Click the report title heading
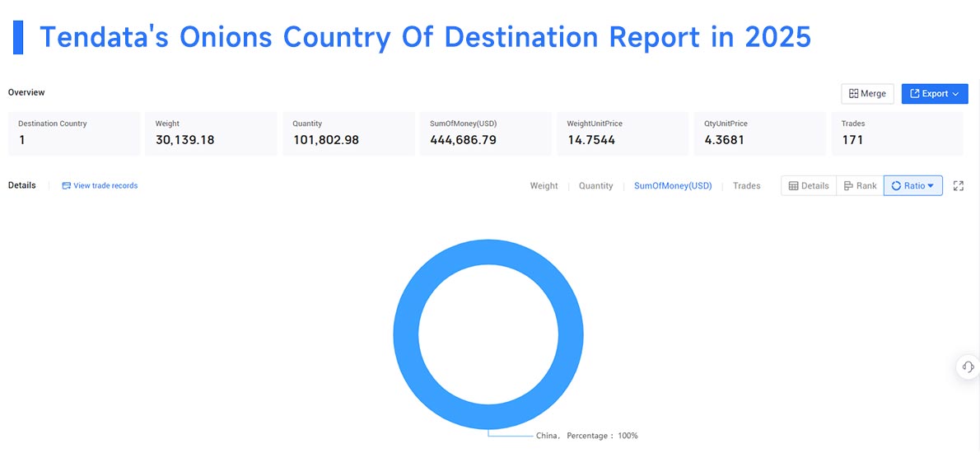 tap(425, 38)
